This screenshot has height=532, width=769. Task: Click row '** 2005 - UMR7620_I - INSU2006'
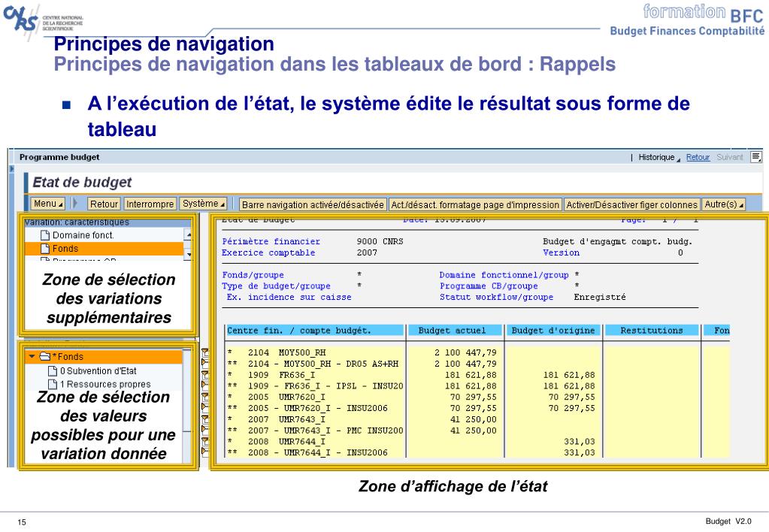(x=307, y=408)
